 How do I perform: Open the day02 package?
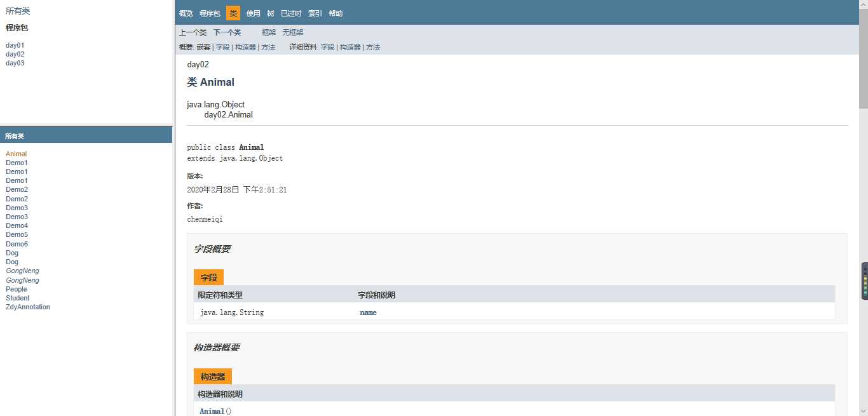tap(15, 54)
